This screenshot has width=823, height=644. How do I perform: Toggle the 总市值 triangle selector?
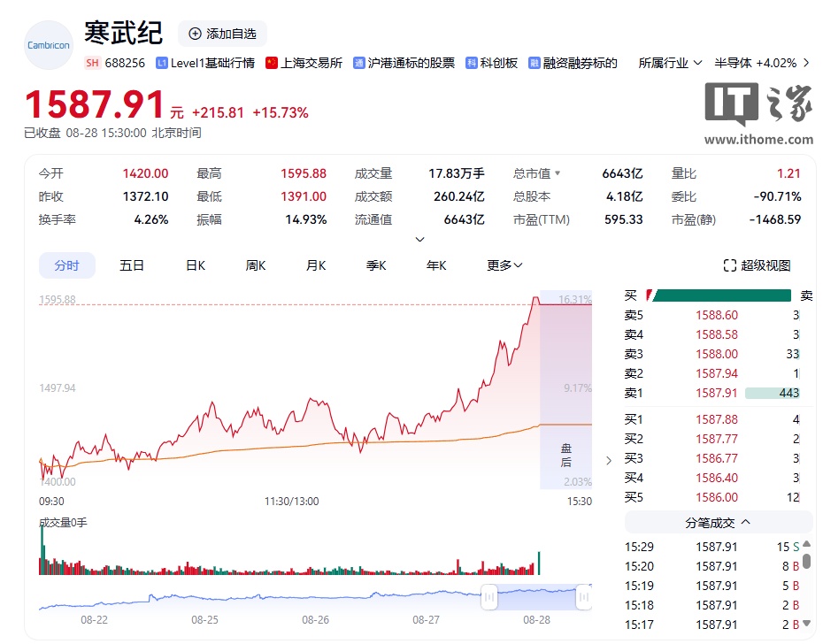pos(558,173)
